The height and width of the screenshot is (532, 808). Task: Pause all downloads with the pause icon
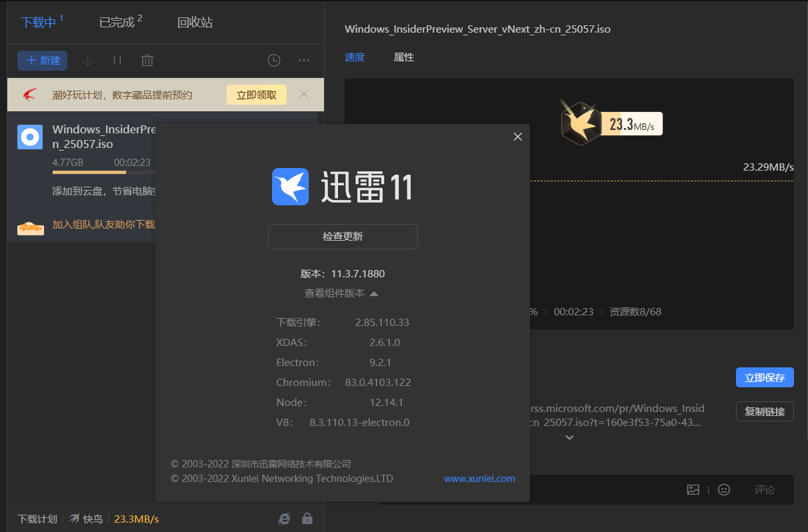point(117,60)
